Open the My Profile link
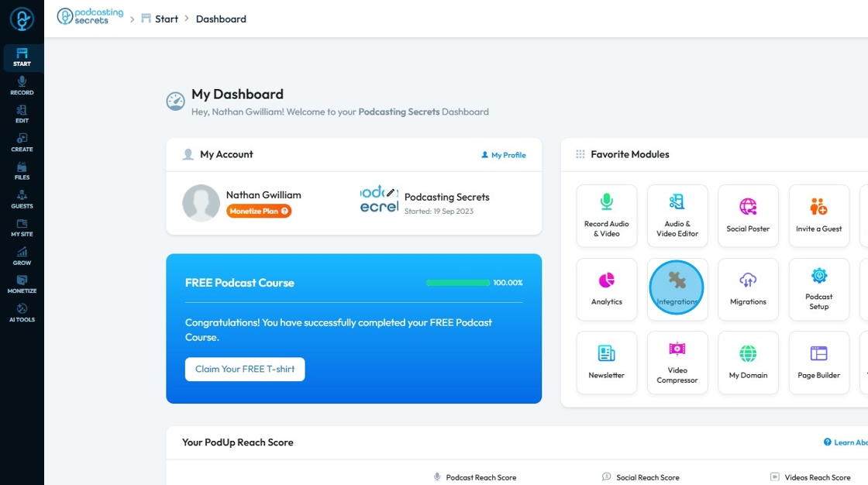Image resolution: width=868 pixels, height=485 pixels. coord(504,155)
